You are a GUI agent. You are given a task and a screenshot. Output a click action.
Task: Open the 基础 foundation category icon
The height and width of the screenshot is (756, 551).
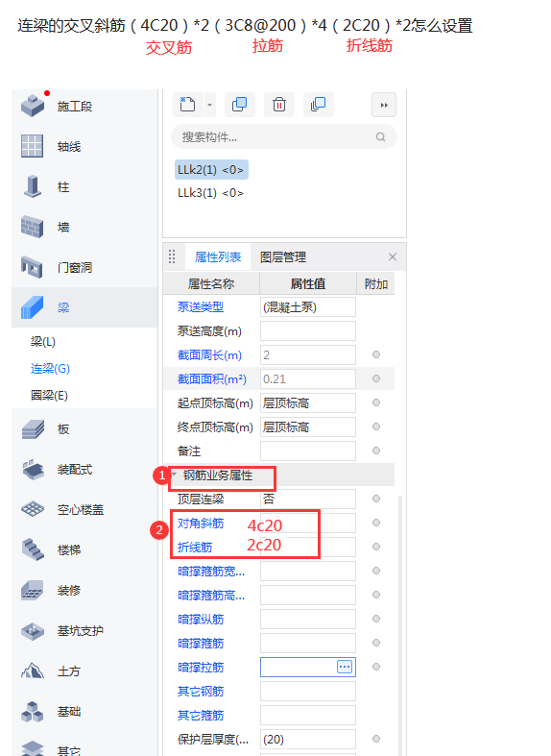point(33,711)
